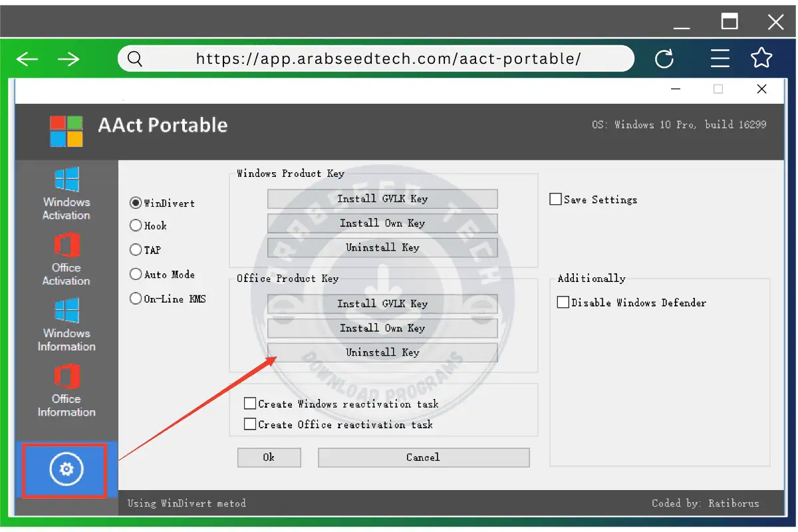798x532 pixels.
Task: Click the highlighted settings gear icon
Action: [x=65, y=469]
